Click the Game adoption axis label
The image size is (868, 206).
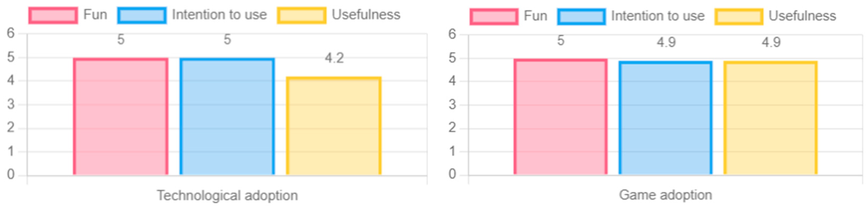coord(666,195)
